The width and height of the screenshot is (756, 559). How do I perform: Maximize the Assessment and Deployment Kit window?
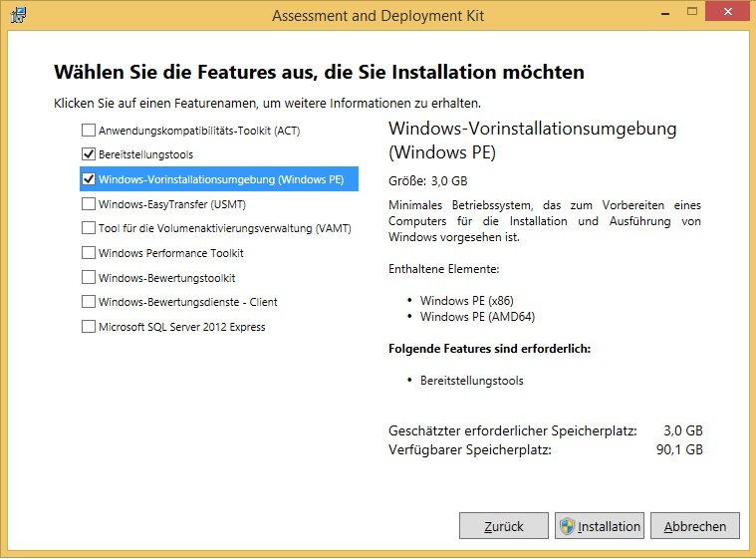692,12
